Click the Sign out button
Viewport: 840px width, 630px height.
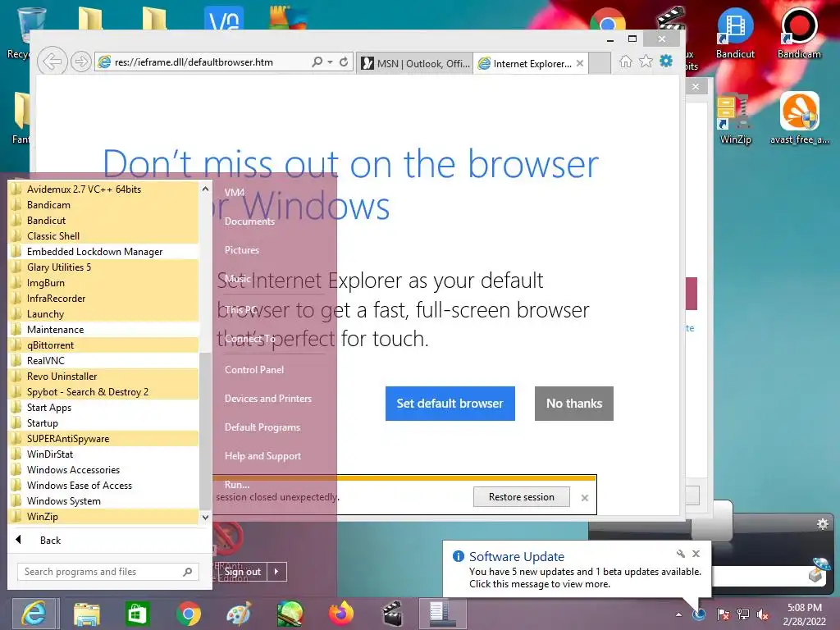(243, 572)
